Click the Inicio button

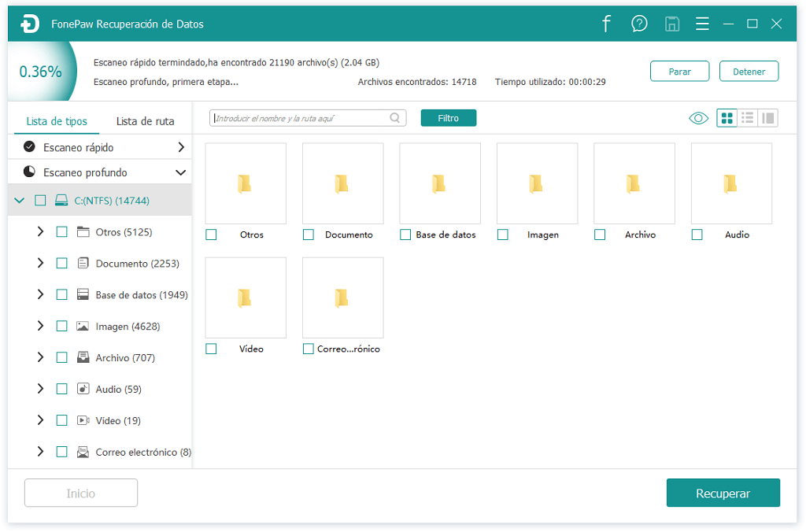coord(81,493)
